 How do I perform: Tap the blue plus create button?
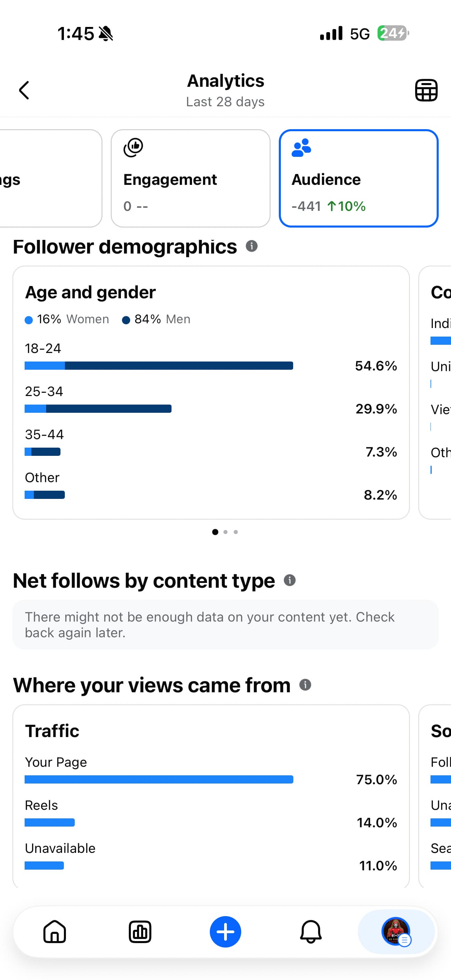(x=225, y=932)
